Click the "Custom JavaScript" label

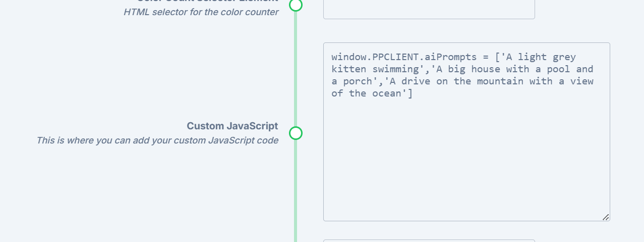(x=232, y=126)
